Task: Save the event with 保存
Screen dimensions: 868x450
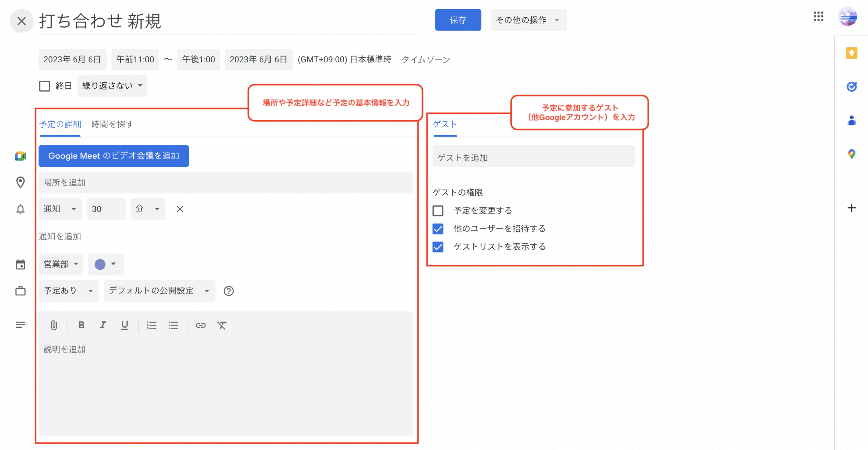Action: coord(458,20)
